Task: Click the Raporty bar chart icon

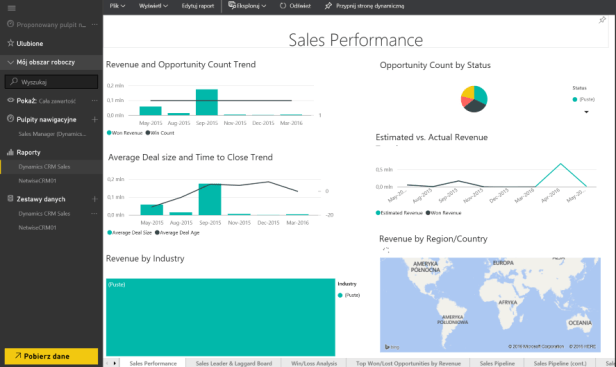Action: 11,152
